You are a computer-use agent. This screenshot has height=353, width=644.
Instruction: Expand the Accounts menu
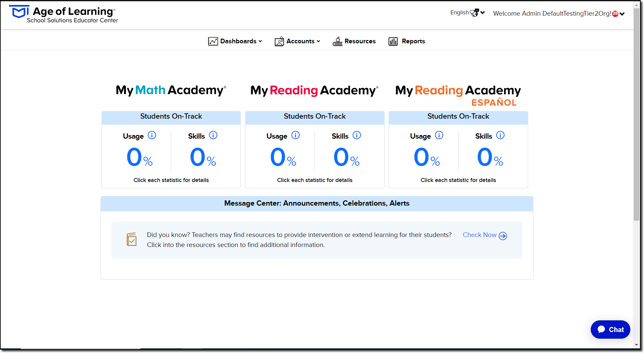pyautogui.click(x=297, y=41)
